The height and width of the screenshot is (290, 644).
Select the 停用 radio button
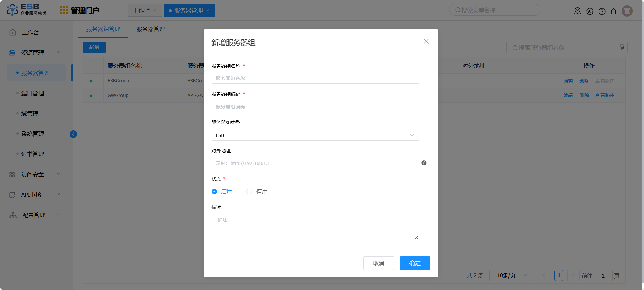(249, 192)
